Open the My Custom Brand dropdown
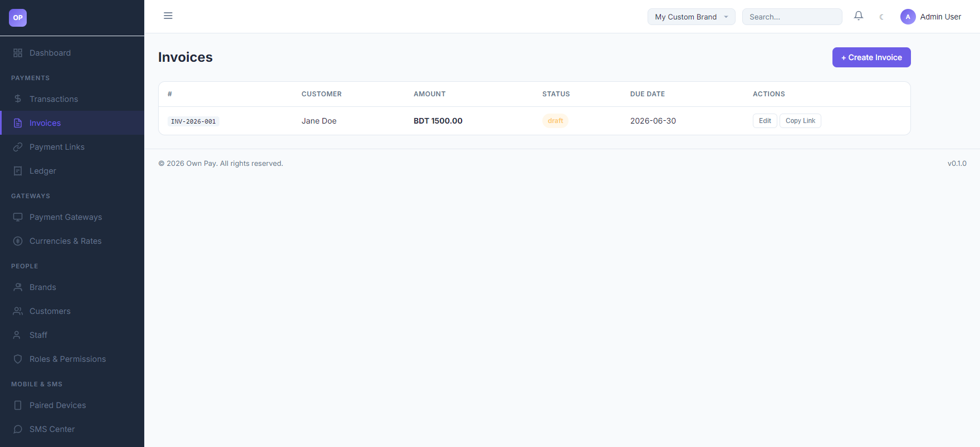The height and width of the screenshot is (447, 980). [x=691, y=17]
